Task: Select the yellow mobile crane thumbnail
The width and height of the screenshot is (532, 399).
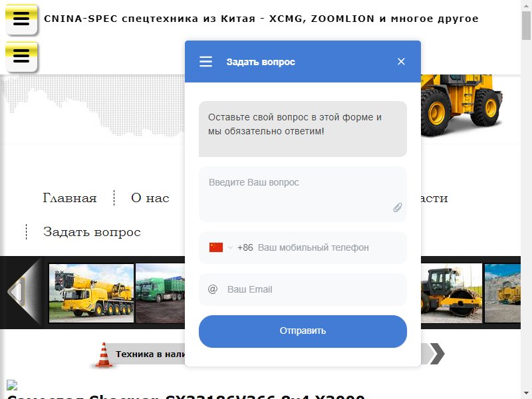Action: click(91, 293)
